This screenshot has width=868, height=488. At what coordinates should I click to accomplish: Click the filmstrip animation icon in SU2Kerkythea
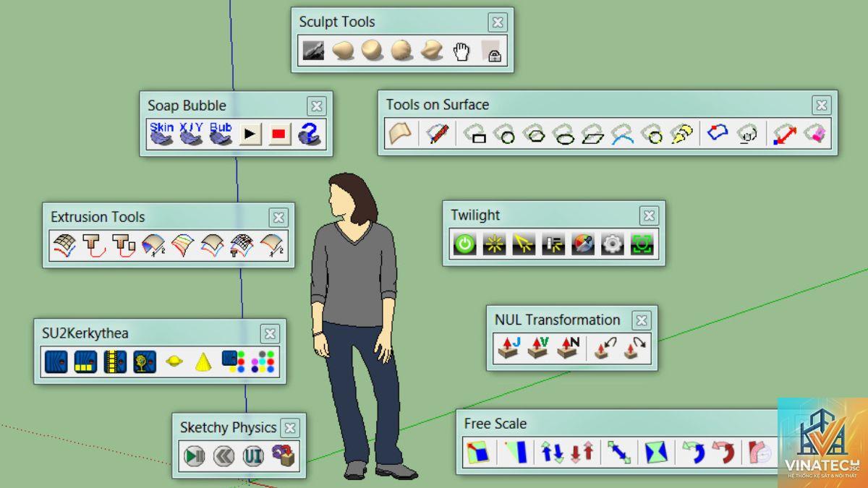pyautogui.click(x=115, y=361)
